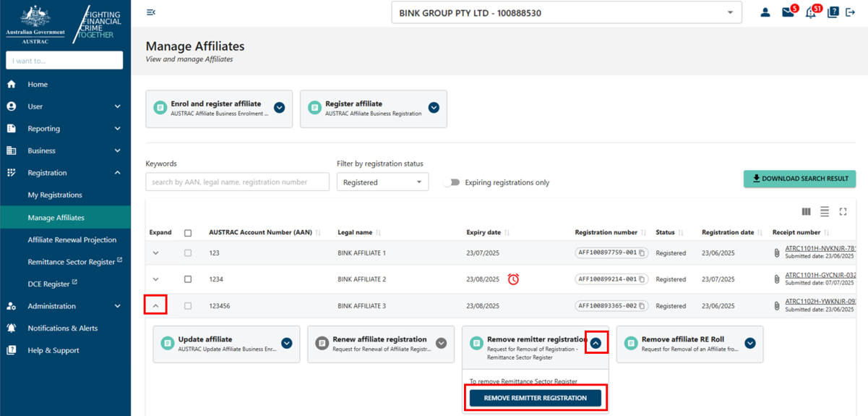Open the user profile icon
The image size is (868, 416).
click(x=765, y=12)
